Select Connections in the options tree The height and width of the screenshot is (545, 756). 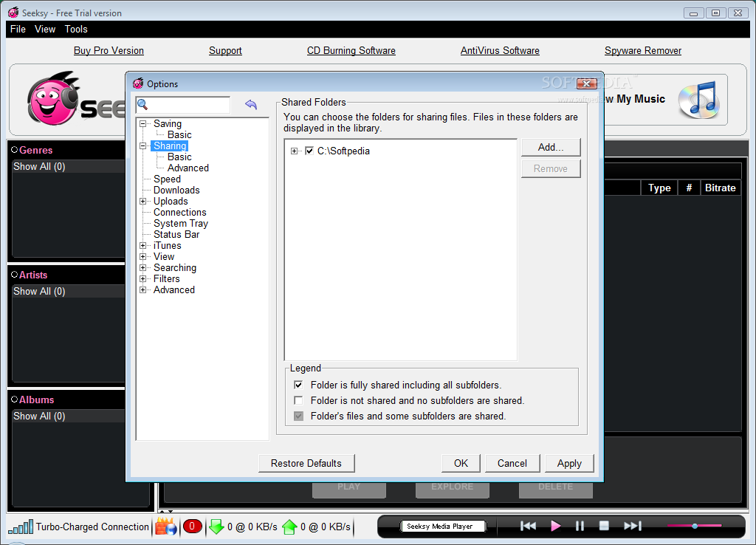(180, 212)
